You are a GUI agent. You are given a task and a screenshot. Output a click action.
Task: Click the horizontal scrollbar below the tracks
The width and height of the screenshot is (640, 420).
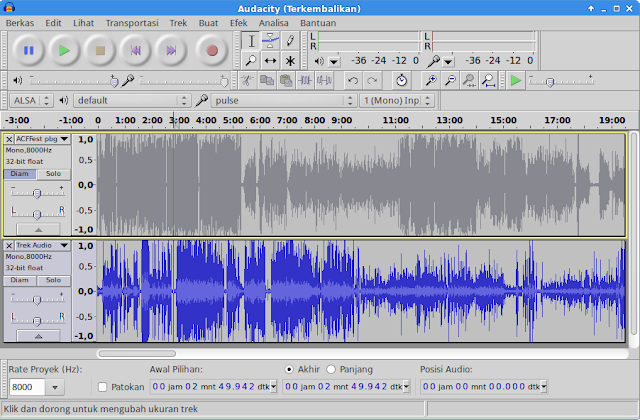tap(136, 353)
